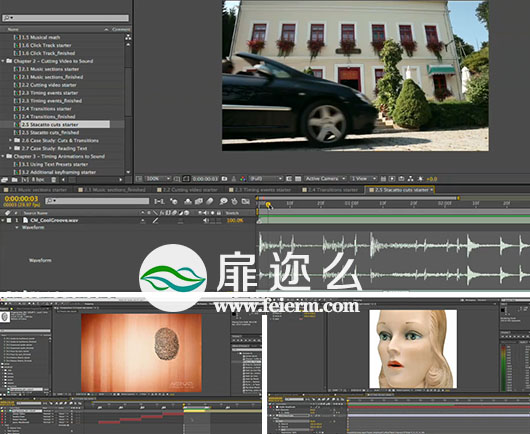Click the Fast Previews icon
The width and height of the screenshot is (530, 434).
pos(392,179)
